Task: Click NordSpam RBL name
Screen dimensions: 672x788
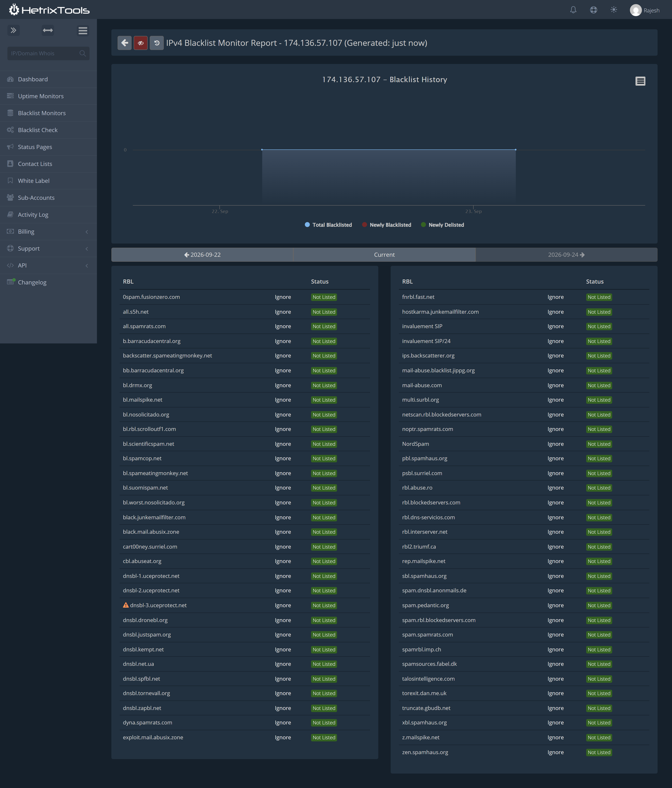Action: click(415, 444)
